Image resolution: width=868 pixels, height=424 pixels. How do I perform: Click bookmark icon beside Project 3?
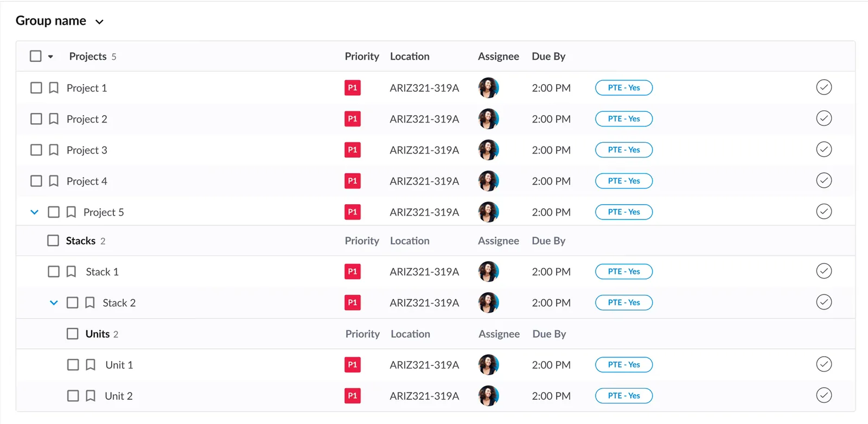(x=54, y=150)
